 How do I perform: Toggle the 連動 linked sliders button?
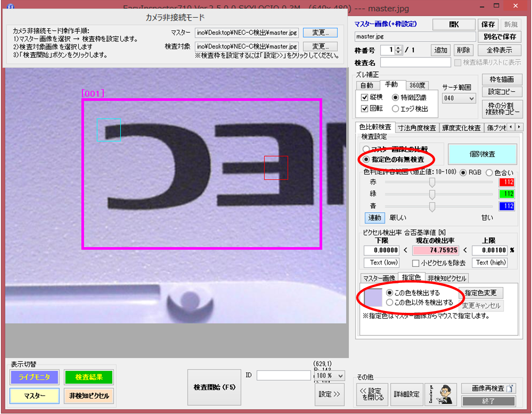pos(375,218)
